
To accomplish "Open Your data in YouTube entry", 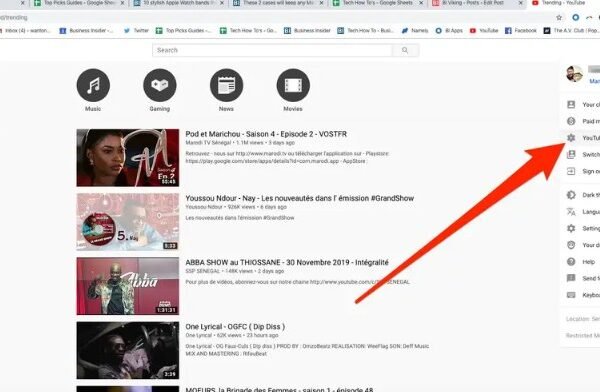I will [x=582, y=245].
